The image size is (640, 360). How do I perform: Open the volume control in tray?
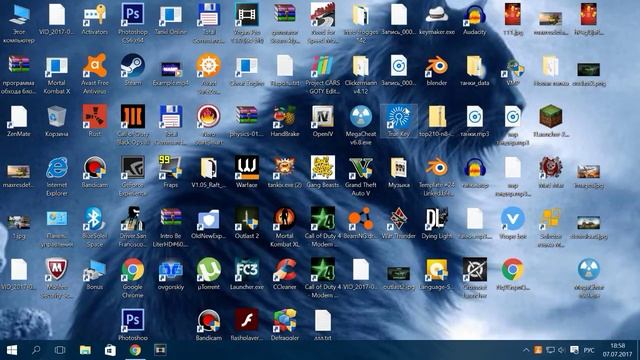coord(561,350)
